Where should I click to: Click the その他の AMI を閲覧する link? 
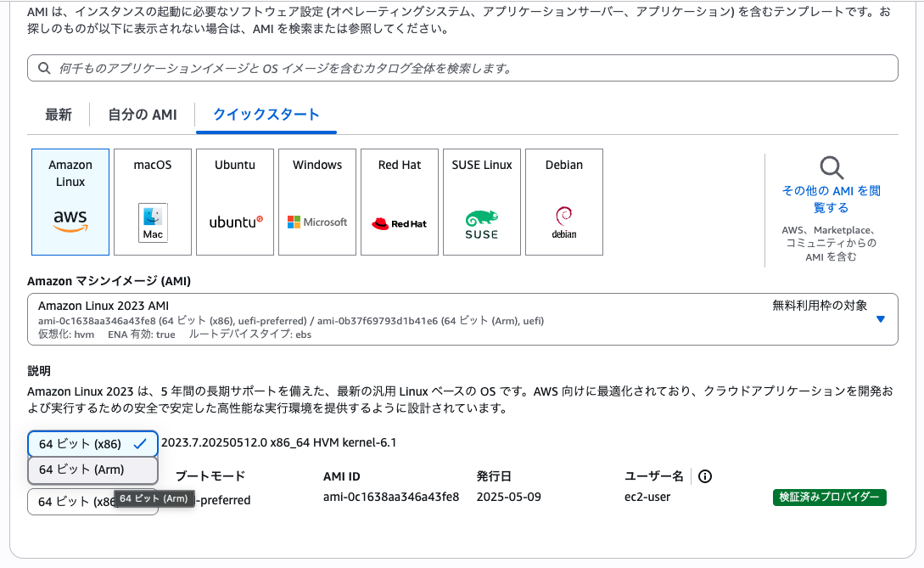pyautogui.click(x=830, y=198)
